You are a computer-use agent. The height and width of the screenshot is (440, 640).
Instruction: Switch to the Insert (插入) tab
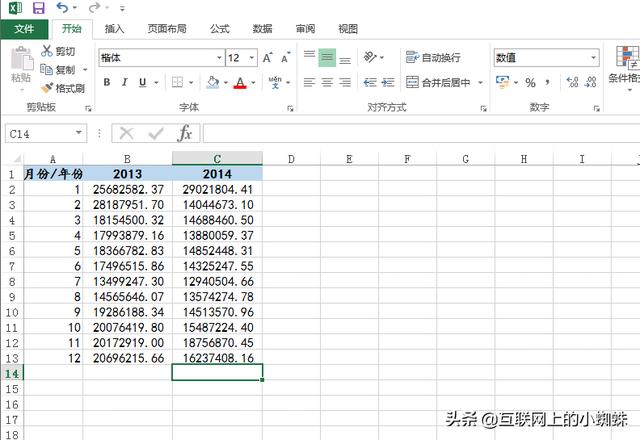tap(114, 29)
